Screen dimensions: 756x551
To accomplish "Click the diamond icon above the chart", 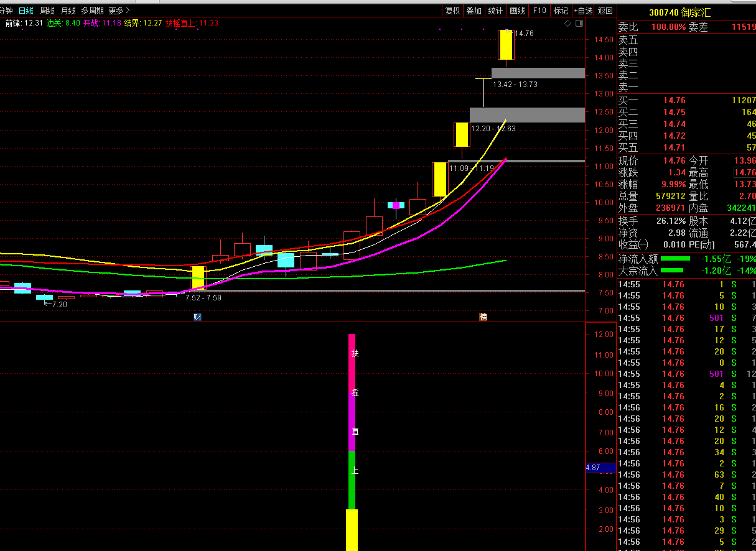I will click(x=567, y=24).
